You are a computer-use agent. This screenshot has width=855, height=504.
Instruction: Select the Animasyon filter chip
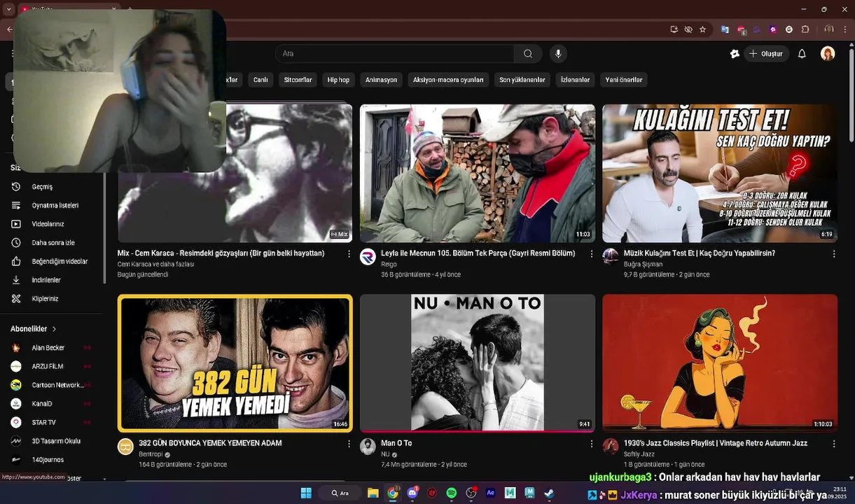point(381,80)
